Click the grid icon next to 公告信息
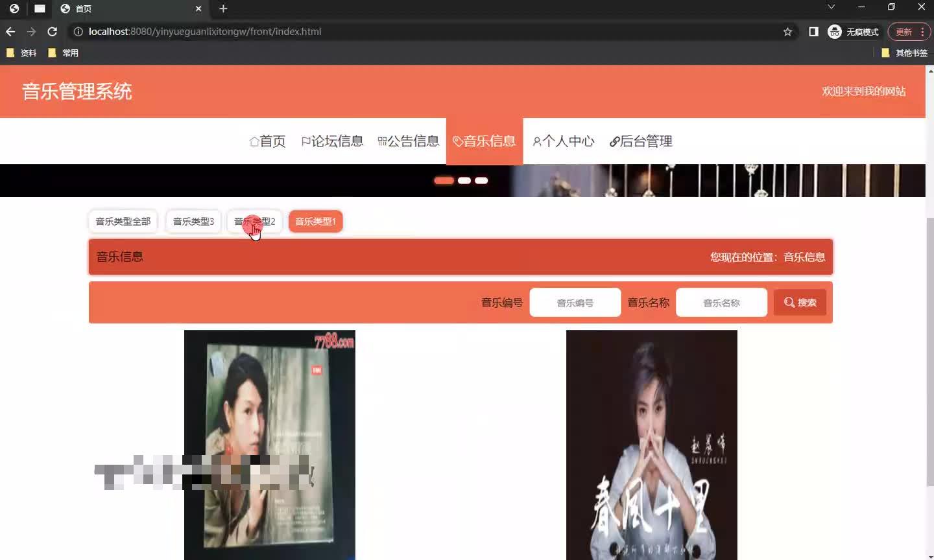934x560 pixels. pyautogui.click(x=382, y=141)
